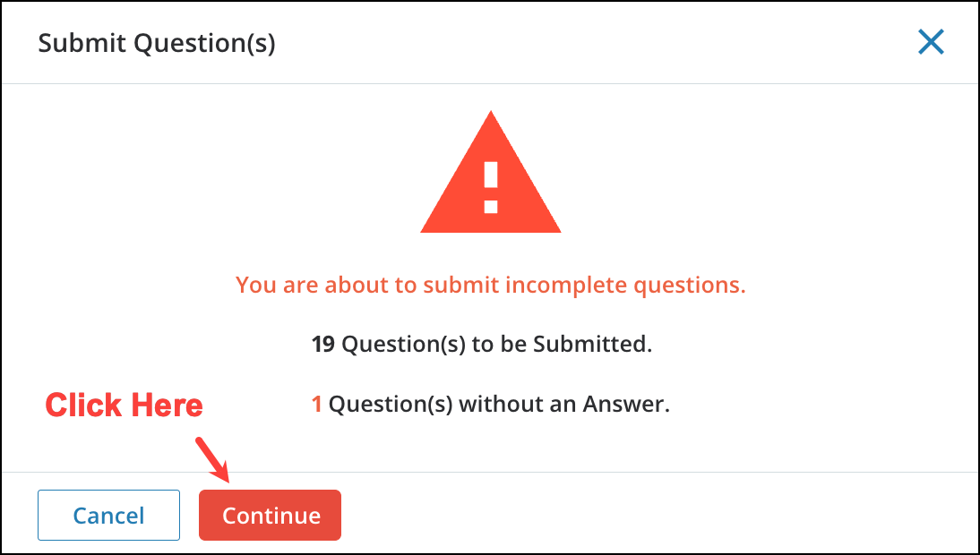Image resolution: width=980 pixels, height=555 pixels.
Task: Click the incomplete questions warning message
Action: point(490,285)
